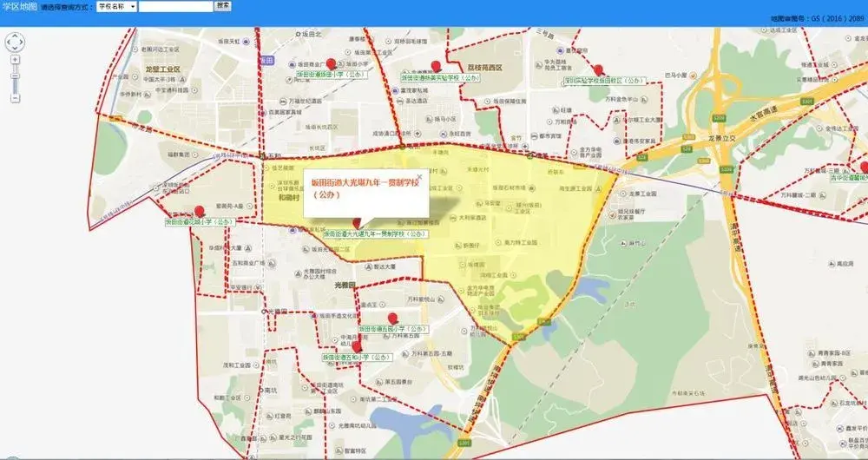Select the 深圳实验学校坂田校区（公办） label
Viewport: 868px width, 460px height.
pos(604,80)
